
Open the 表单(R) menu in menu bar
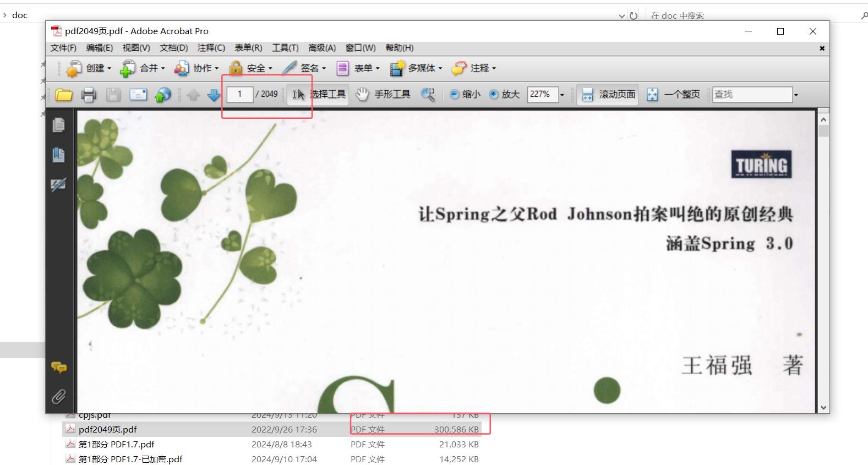click(x=249, y=48)
